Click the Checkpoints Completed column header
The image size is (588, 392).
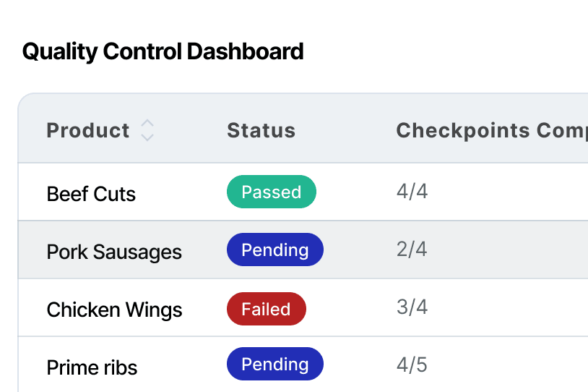pos(492,131)
